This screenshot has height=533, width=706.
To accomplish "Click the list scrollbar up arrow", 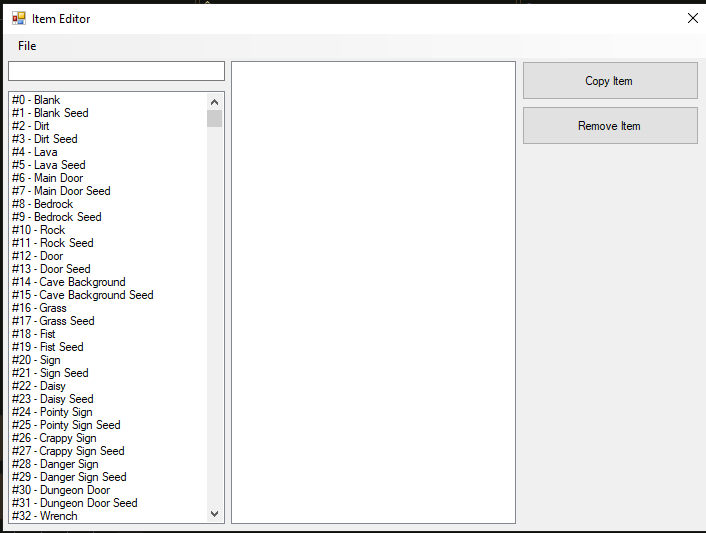I will coord(214,102).
